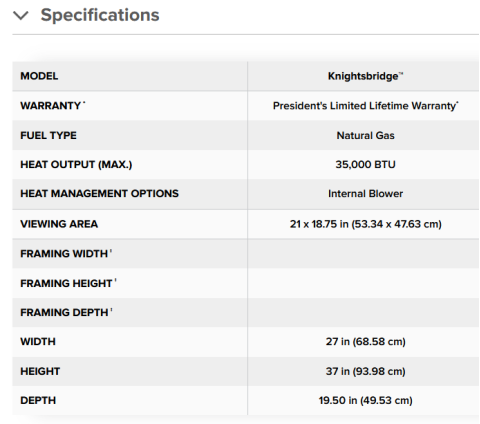Click the HEIGHT row label

click(x=40, y=371)
